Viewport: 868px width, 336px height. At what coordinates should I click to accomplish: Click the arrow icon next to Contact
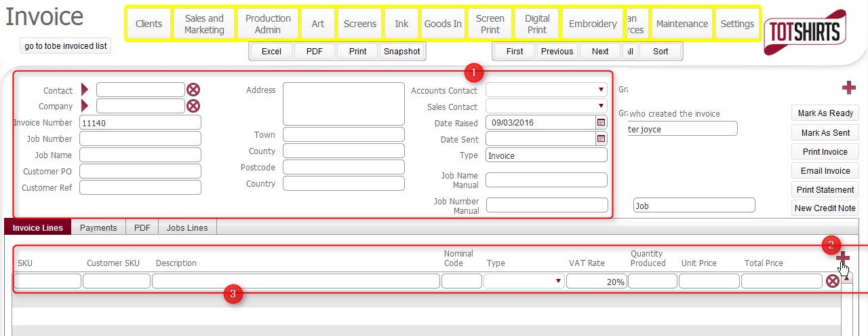pos(85,90)
